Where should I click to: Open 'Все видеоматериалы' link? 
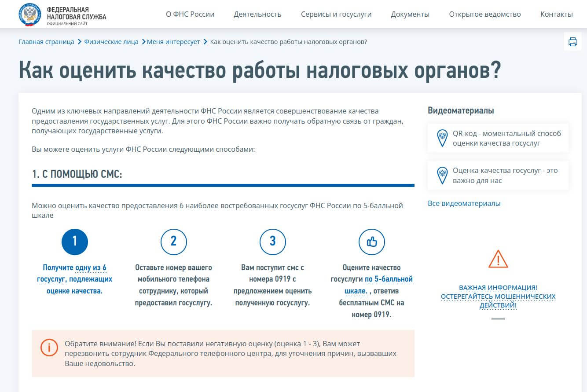click(x=464, y=203)
